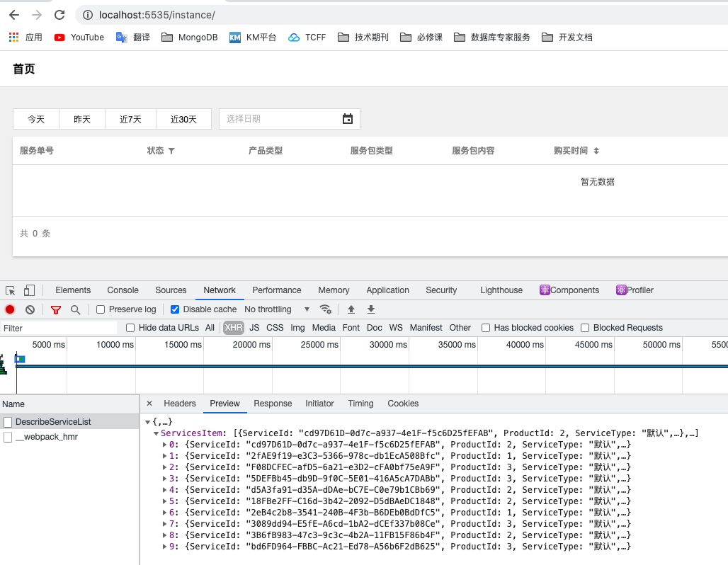This screenshot has width=728, height=565.
Task: Click the export HAR download arrow
Action: [x=370, y=309]
